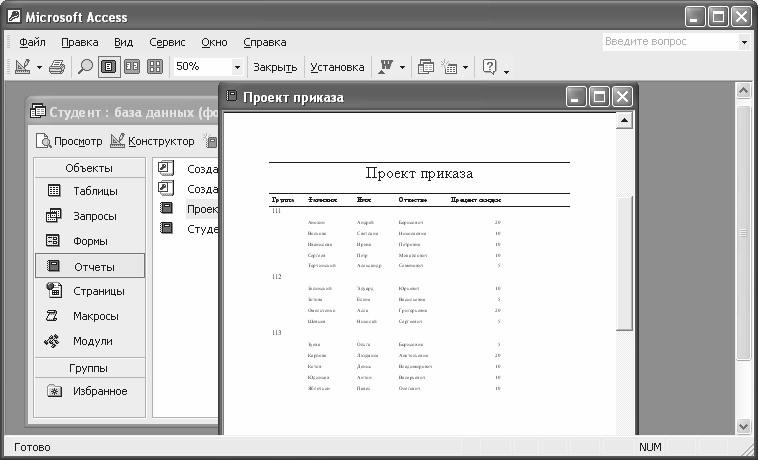
Task: Click the New Object icon
Action: tap(450, 67)
